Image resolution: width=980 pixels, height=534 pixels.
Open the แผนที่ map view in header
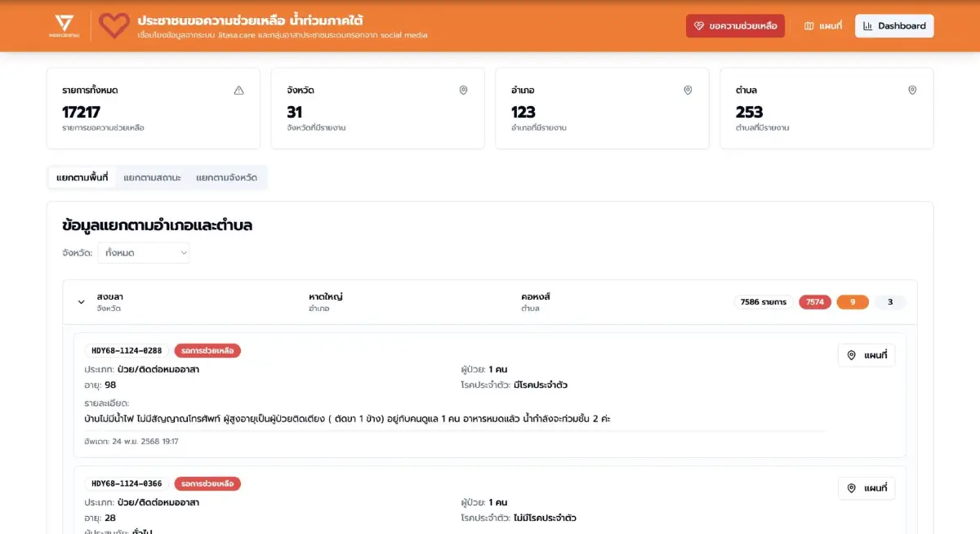[x=823, y=26]
